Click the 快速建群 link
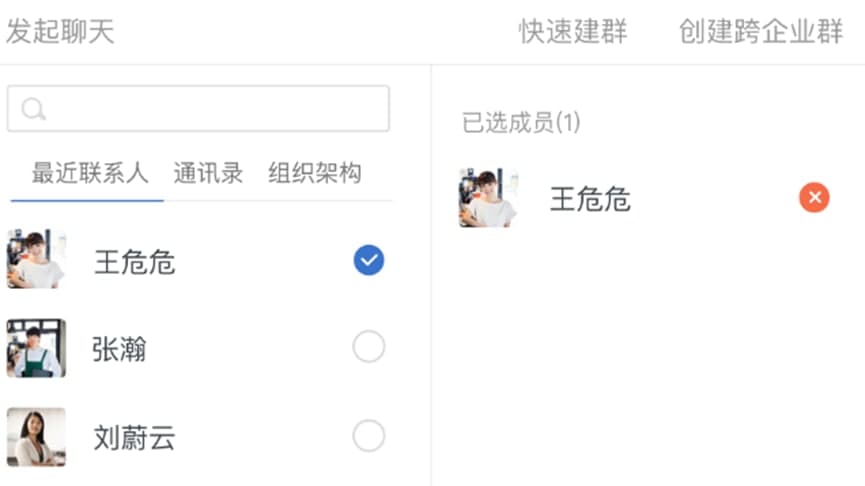Screen dimensions: 865x486 572,31
